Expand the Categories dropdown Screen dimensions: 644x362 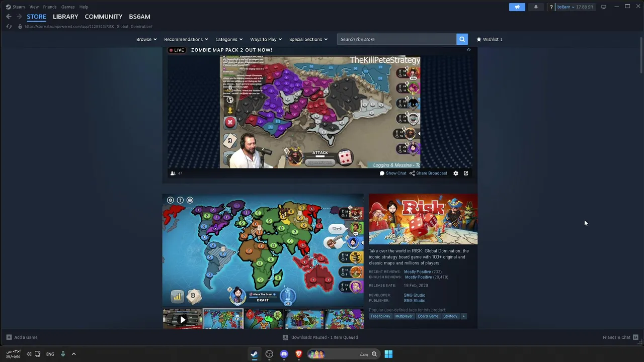pos(229,39)
